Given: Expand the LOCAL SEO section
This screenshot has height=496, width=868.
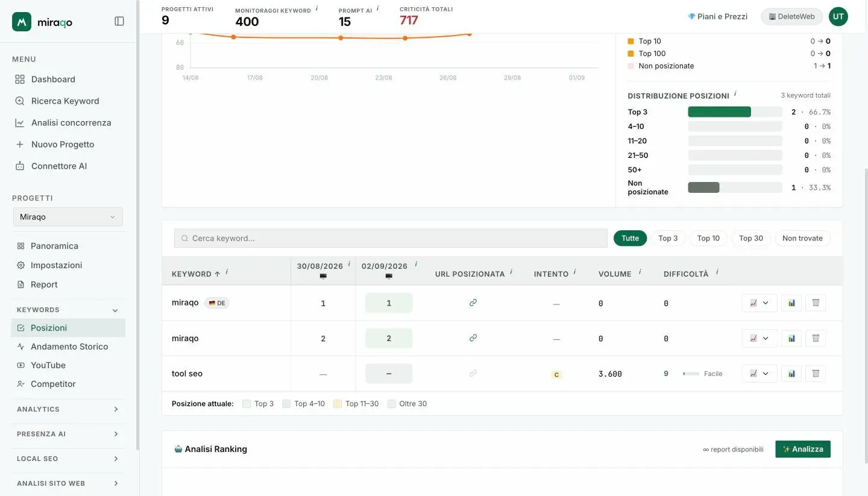Looking at the screenshot, I should [68, 459].
